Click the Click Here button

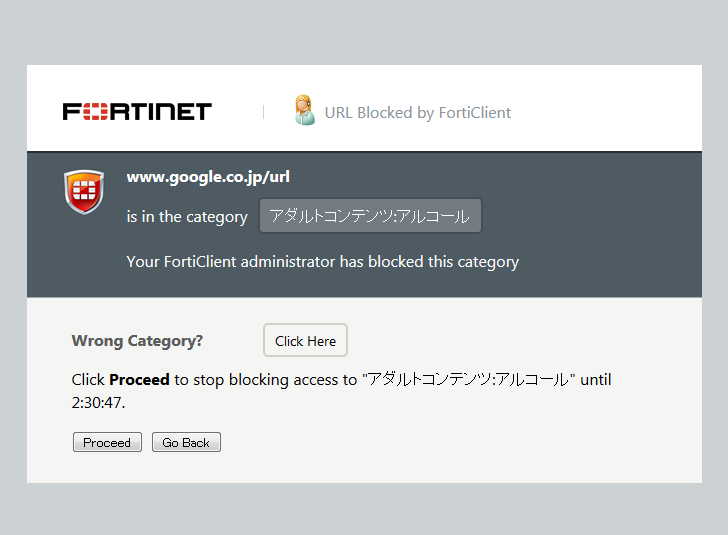tap(305, 340)
